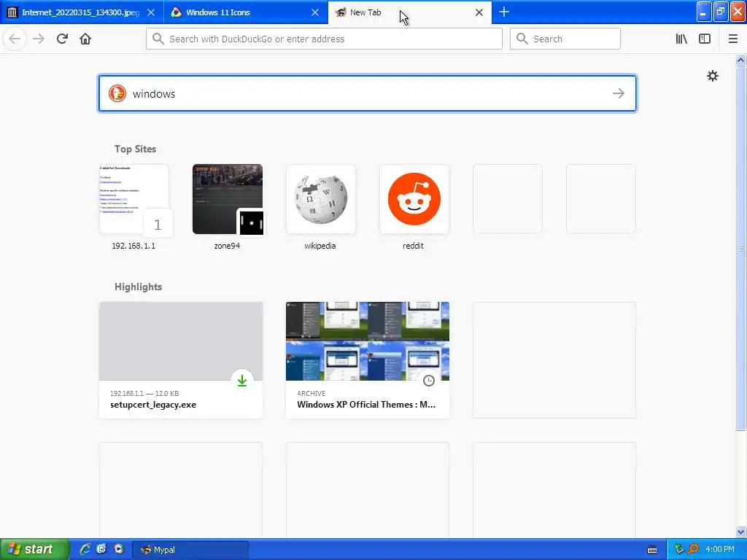Image resolution: width=747 pixels, height=560 pixels.
Task: Click scrollbar down arrow
Action: [740, 532]
